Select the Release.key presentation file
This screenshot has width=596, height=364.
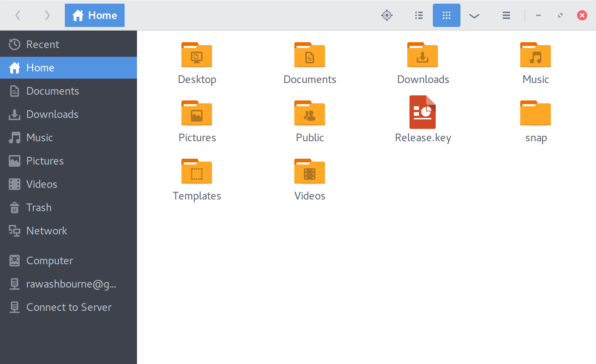tap(423, 113)
